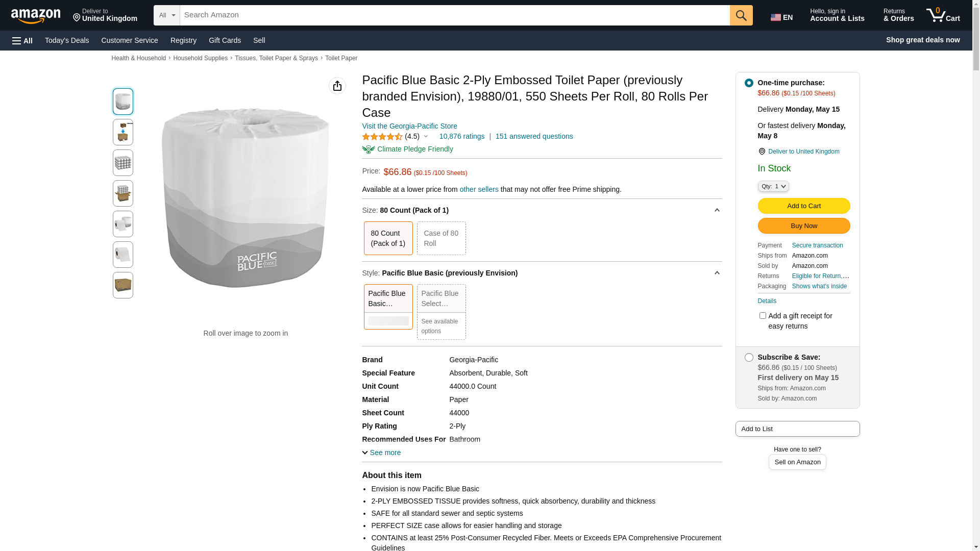Click the search magnifier button
The height and width of the screenshot is (551, 980).
pos(741,15)
